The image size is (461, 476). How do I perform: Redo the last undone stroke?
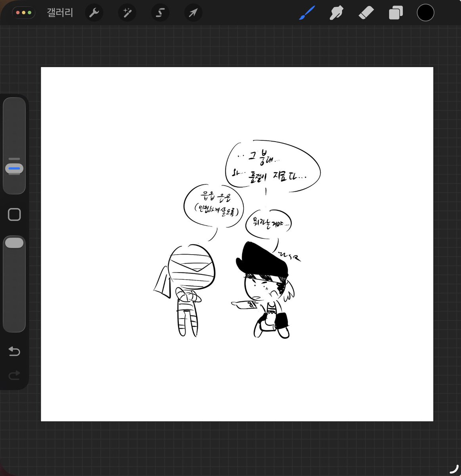pos(14,375)
